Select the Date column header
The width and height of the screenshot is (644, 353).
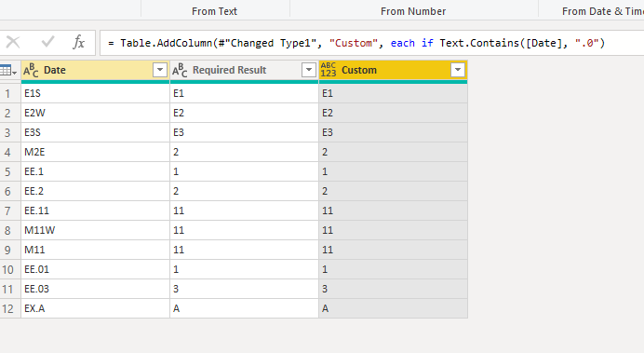pos(95,70)
